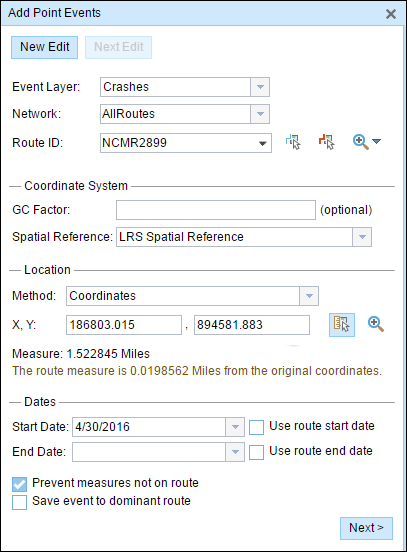Image resolution: width=407 pixels, height=552 pixels.
Task: Click the Location section heading
Action: point(47,270)
